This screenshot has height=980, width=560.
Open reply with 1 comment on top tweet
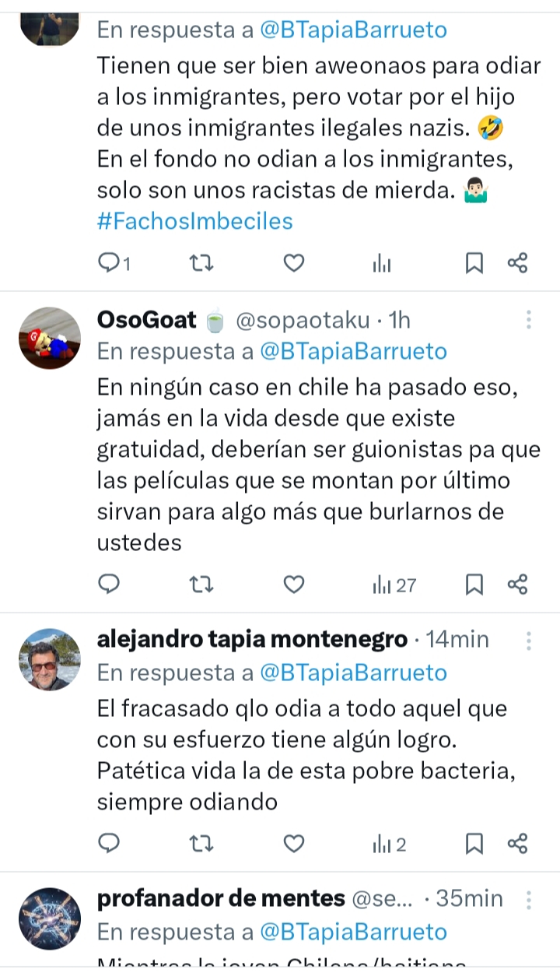(x=114, y=264)
